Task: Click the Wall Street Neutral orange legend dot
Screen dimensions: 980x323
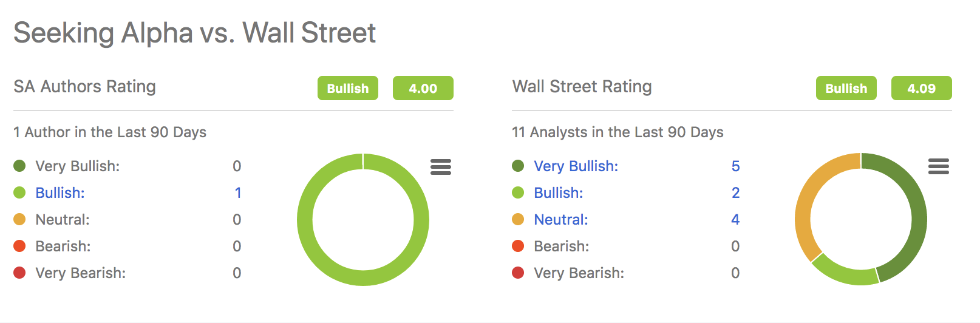Action: click(518, 219)
